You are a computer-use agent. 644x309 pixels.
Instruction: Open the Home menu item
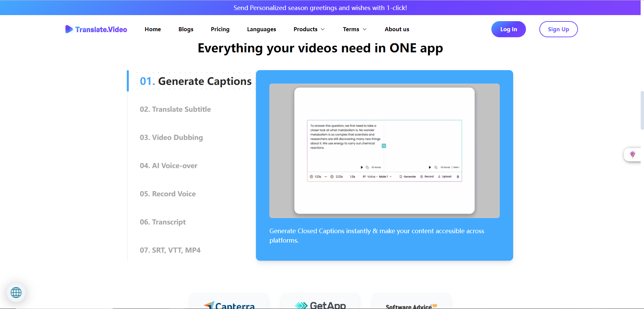coord(153,30)
